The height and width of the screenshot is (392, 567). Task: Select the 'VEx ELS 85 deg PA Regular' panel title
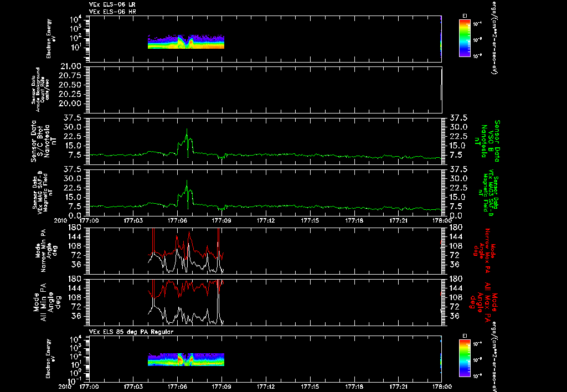click(131, 332)
